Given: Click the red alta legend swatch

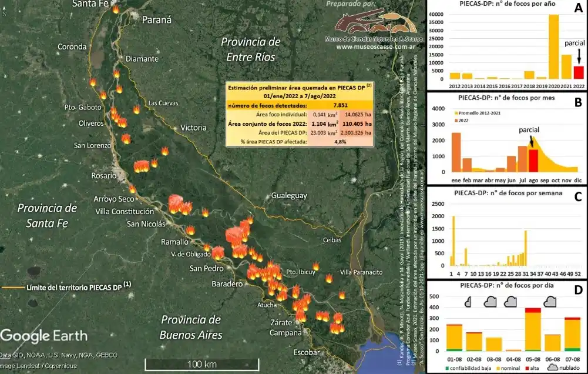Looking at the screenshot, I should [x=526, y=368].
